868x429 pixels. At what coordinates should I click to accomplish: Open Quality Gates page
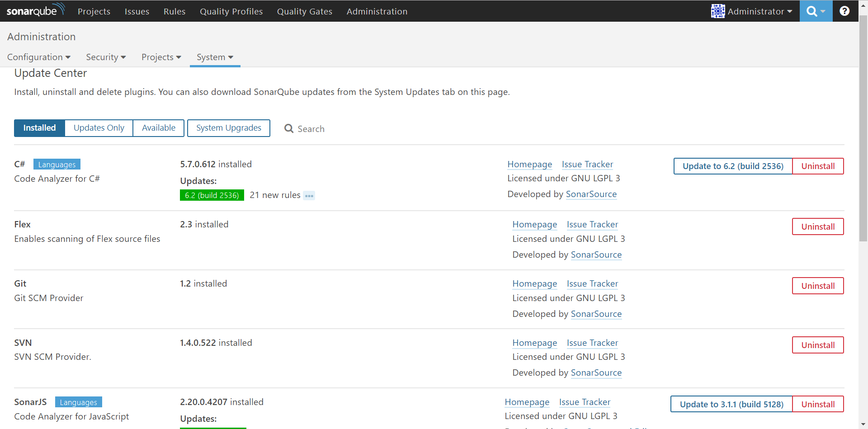click(x=305, y=11)
